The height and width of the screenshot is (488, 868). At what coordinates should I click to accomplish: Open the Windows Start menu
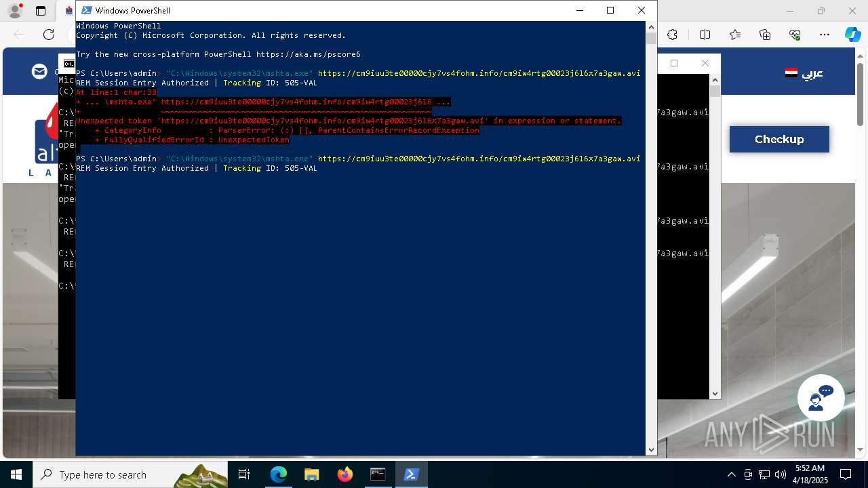(x=16, y=474)
